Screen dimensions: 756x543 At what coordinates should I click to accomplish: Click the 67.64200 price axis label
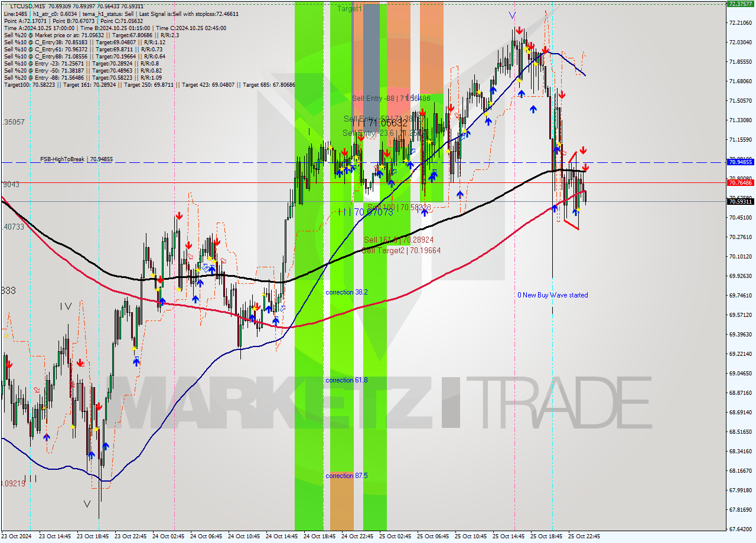point(741,529)
